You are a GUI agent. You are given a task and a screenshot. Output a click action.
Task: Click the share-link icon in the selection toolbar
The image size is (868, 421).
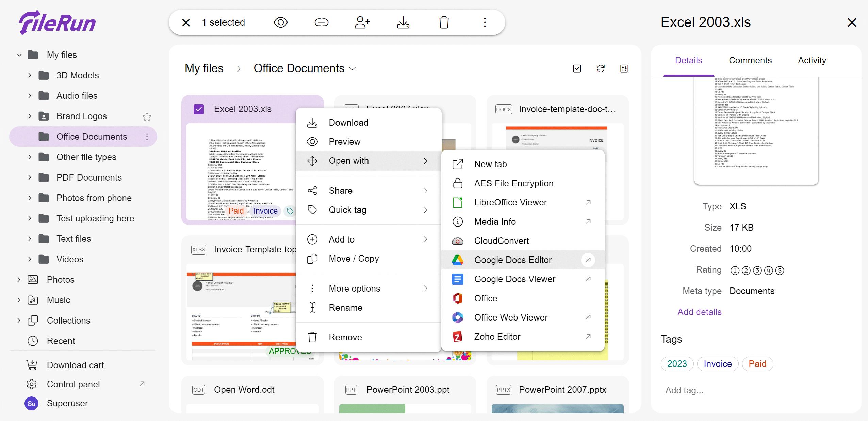click(x=321, y=22)
